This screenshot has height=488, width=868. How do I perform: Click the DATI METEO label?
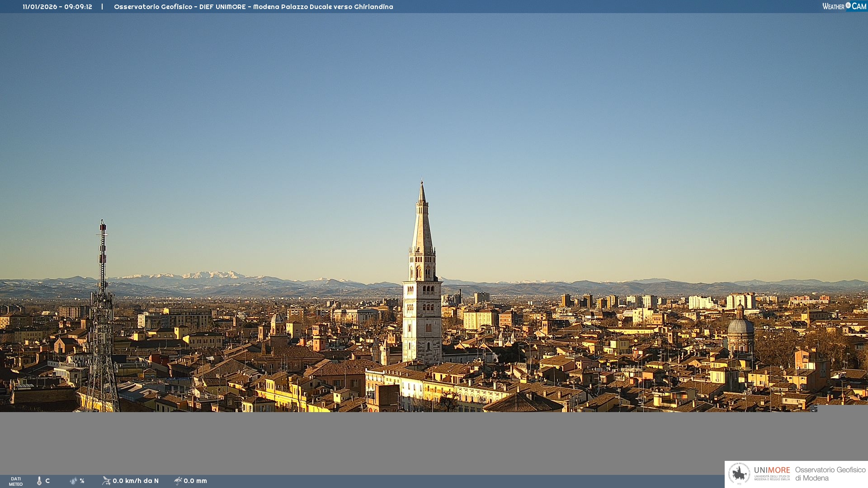(x=16, y=481)
